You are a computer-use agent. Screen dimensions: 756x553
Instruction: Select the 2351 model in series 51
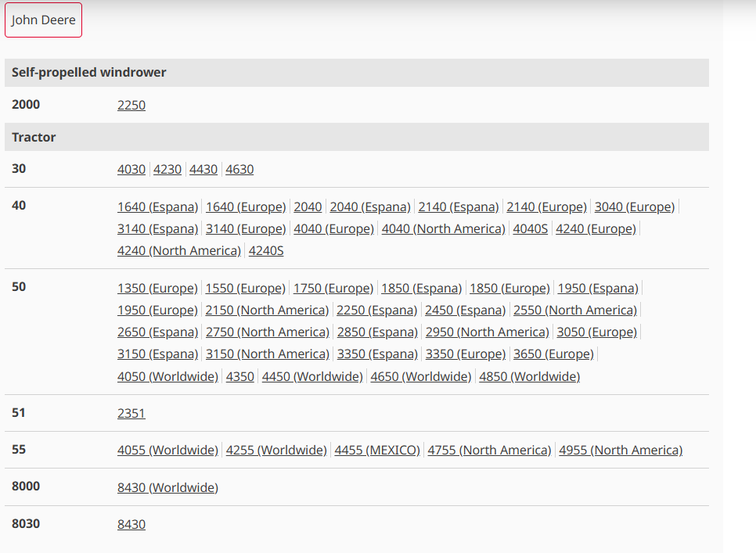131,413
